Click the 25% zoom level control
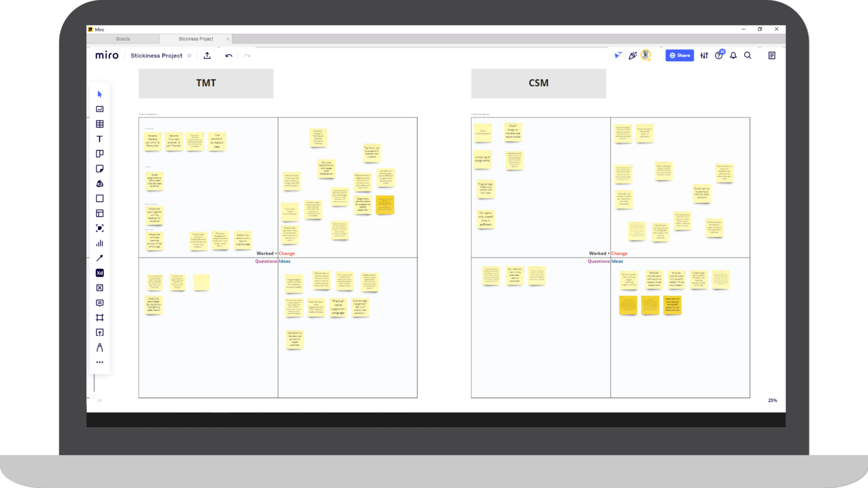868x488 pixels. click(x=772, y=400)
